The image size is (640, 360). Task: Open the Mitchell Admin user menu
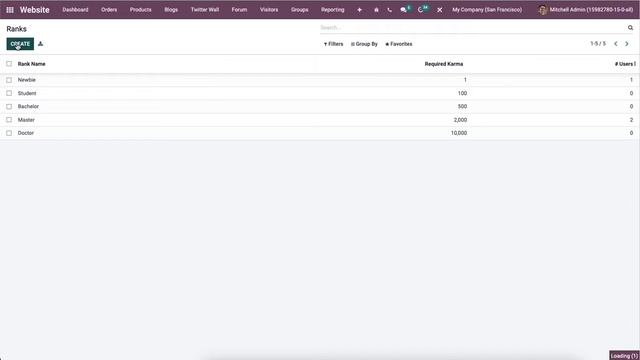tap(586, 10)
